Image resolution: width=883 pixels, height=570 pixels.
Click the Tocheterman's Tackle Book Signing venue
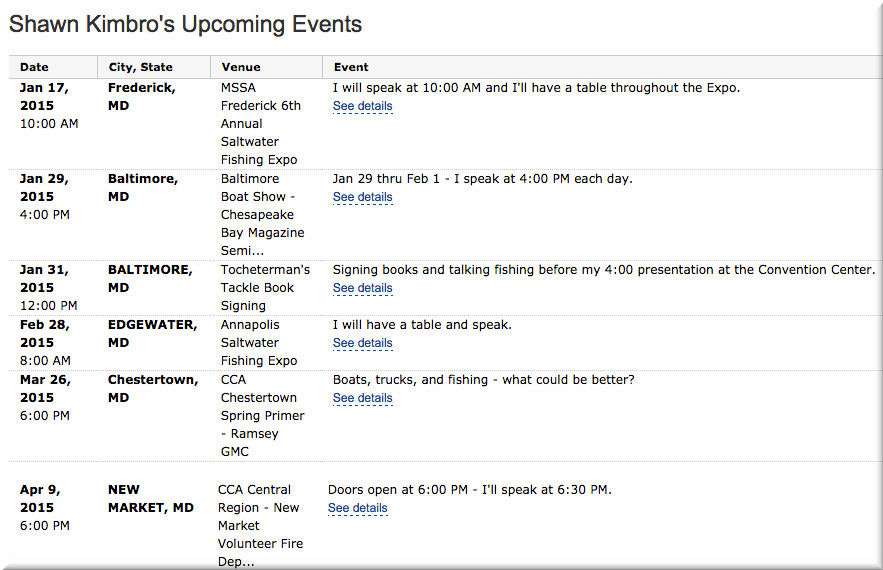(265, 288)
